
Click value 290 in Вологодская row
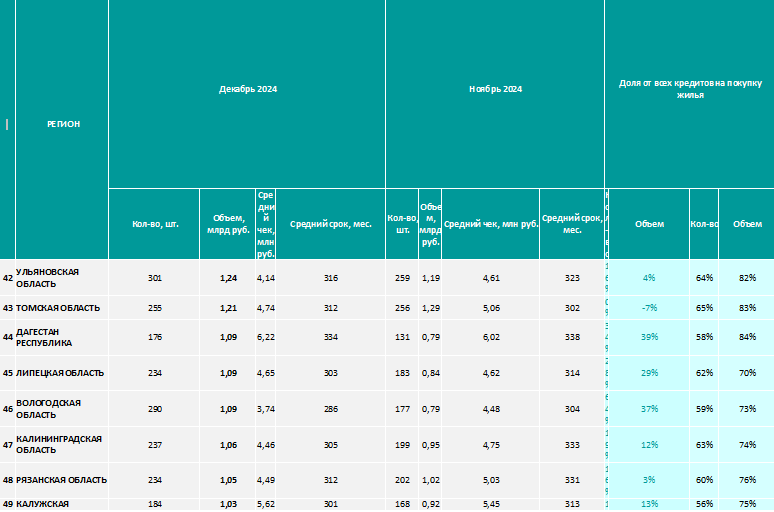155,409
